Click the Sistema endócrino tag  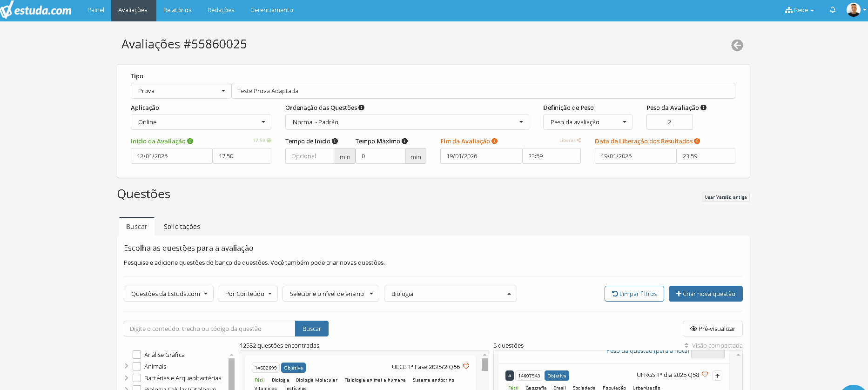coord(433,380)
